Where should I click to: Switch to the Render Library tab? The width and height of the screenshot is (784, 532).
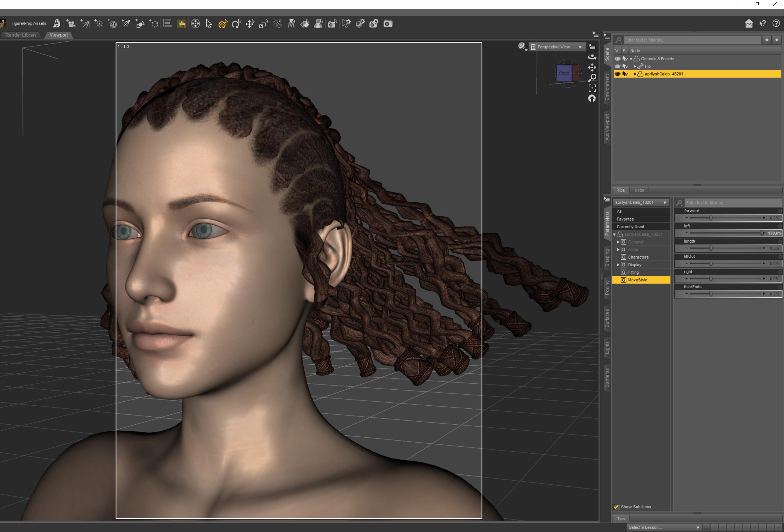click(x=21, y=35)
